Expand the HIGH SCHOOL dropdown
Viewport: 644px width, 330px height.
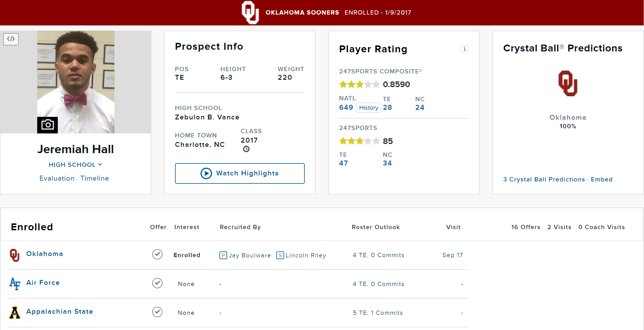[x=75, y=165]
